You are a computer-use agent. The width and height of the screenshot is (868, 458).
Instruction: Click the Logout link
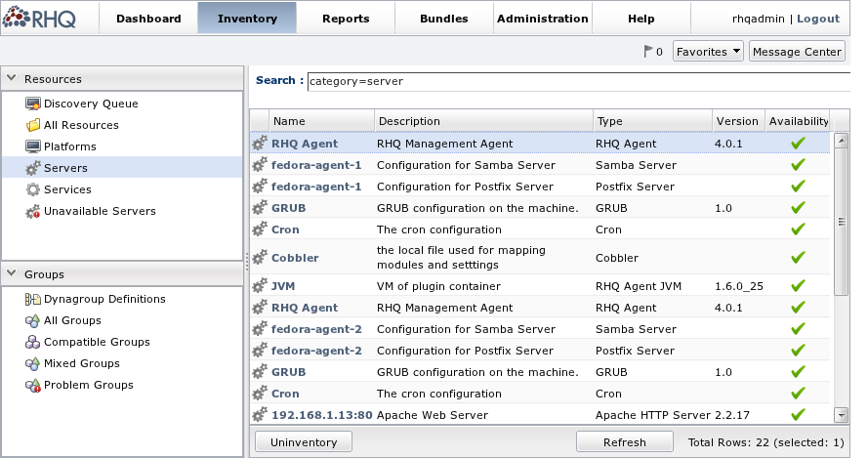pos(818,19)
